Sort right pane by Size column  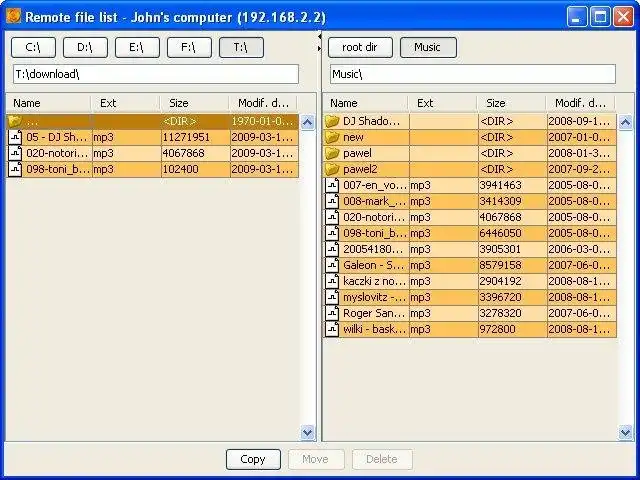pyautogui.click(x=511, y=103)
